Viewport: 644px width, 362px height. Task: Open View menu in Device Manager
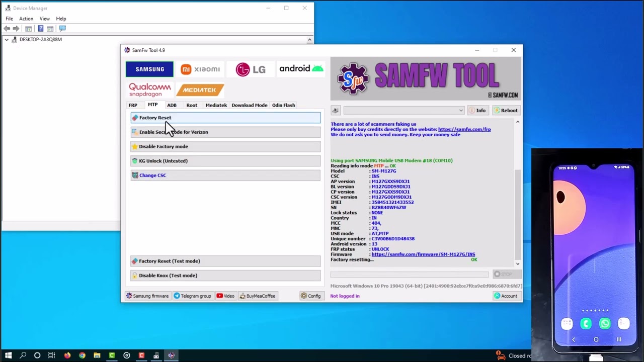(44, 19)
